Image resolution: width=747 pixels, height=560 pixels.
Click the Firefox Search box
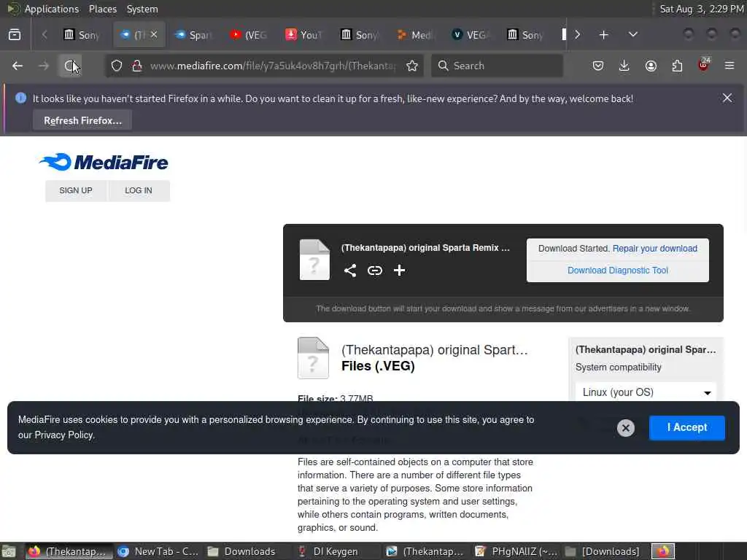(x=497, y=66)
